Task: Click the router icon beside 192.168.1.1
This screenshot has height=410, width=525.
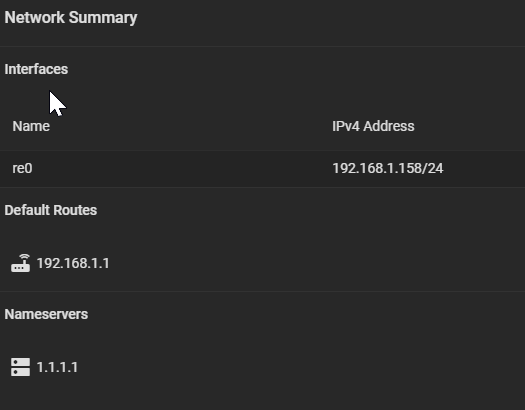Action: (x=20, y=263)
